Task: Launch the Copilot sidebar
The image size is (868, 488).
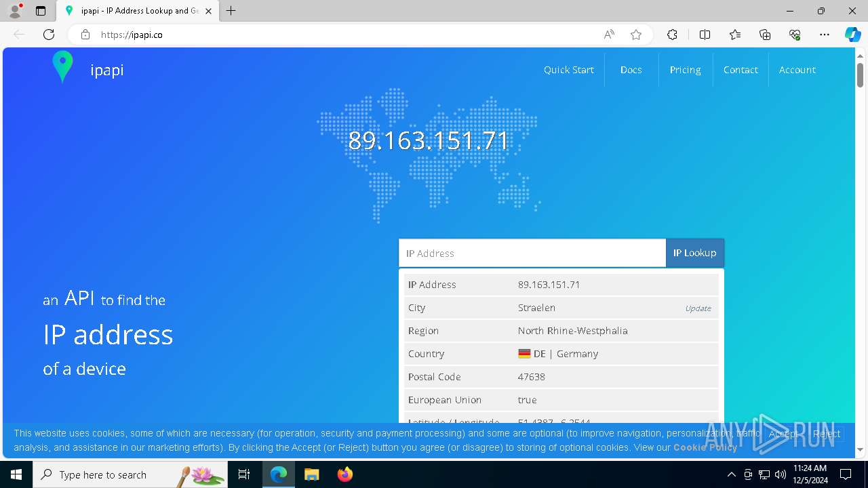Action: 852,35
